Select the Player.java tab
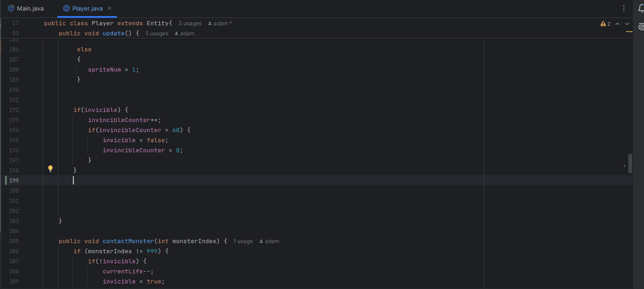 (x=87, y=9)
